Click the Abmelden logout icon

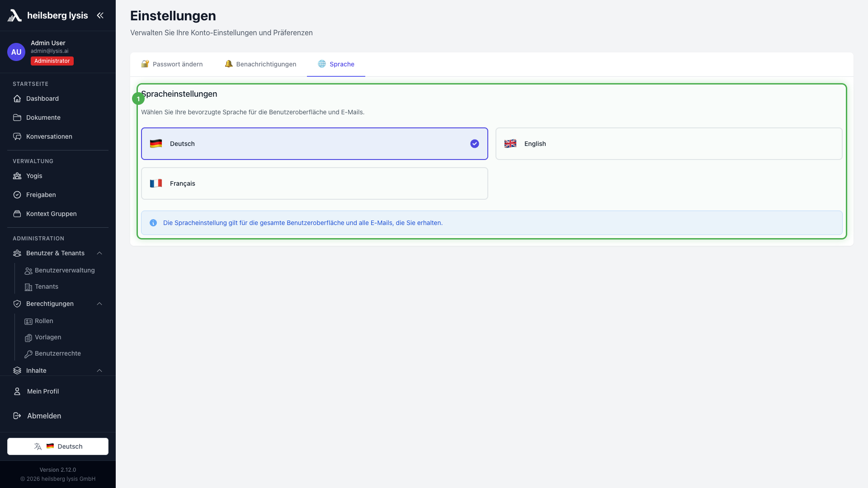17,416
